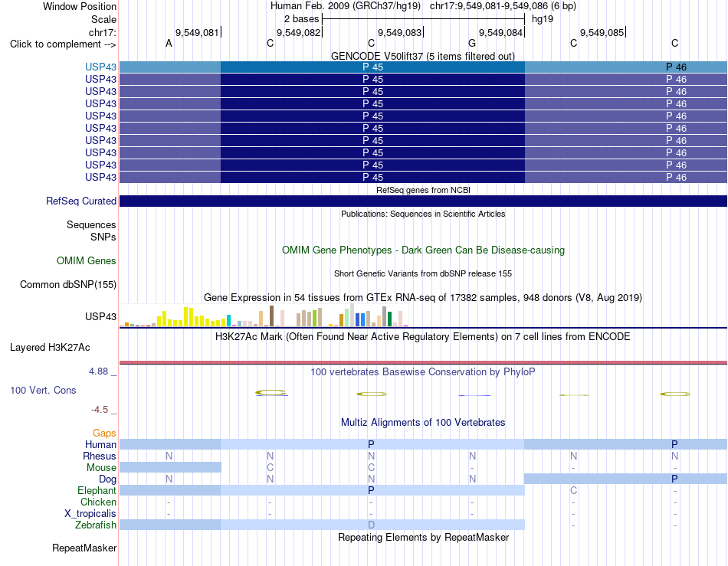Click the RepeatMasker track label

pos(84,548)
